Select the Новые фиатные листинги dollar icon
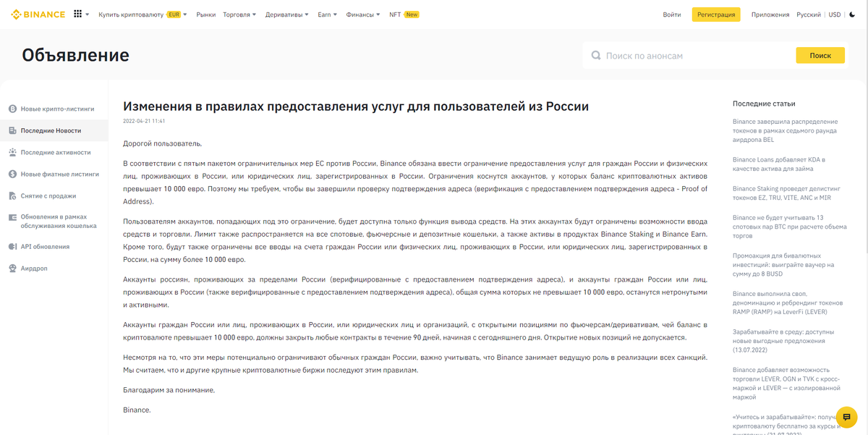The image size is (868, 435). point(13,174)
